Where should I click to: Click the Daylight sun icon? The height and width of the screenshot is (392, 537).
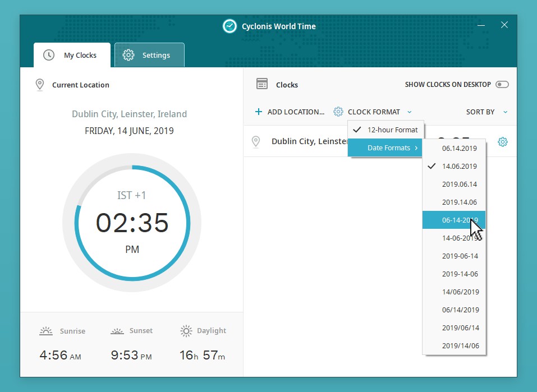pos(186,331)
